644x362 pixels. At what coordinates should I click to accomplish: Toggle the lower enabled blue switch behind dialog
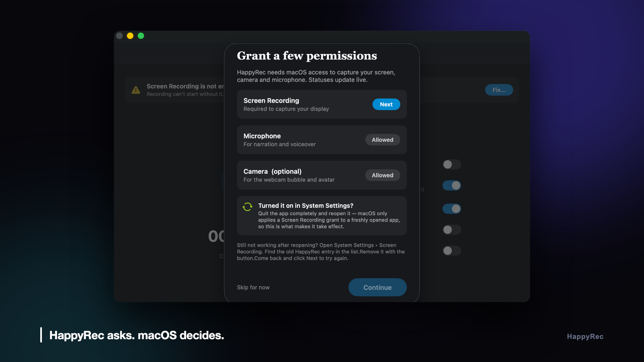tap(452, 209)
